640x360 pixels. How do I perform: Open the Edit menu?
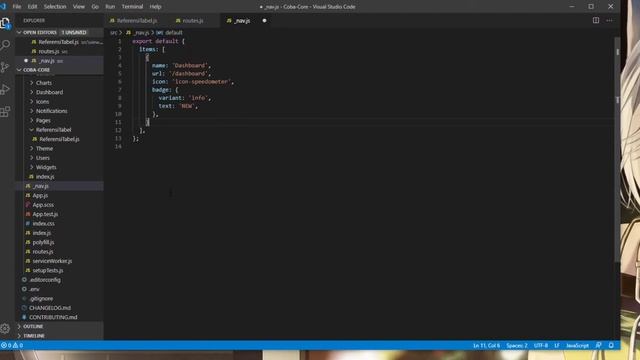coord(32,7)
